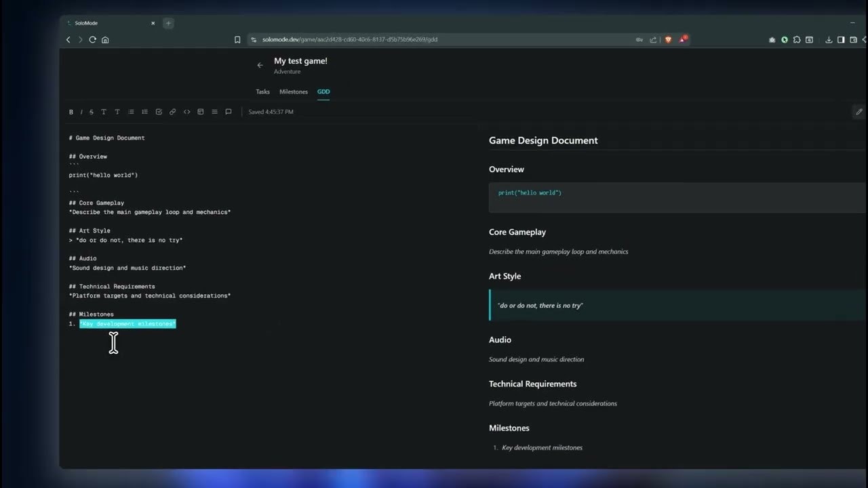The width and height of the screenshot is (868, 488).
Task: Insert a horizontal rule line
Action: (x=214, y=112)
